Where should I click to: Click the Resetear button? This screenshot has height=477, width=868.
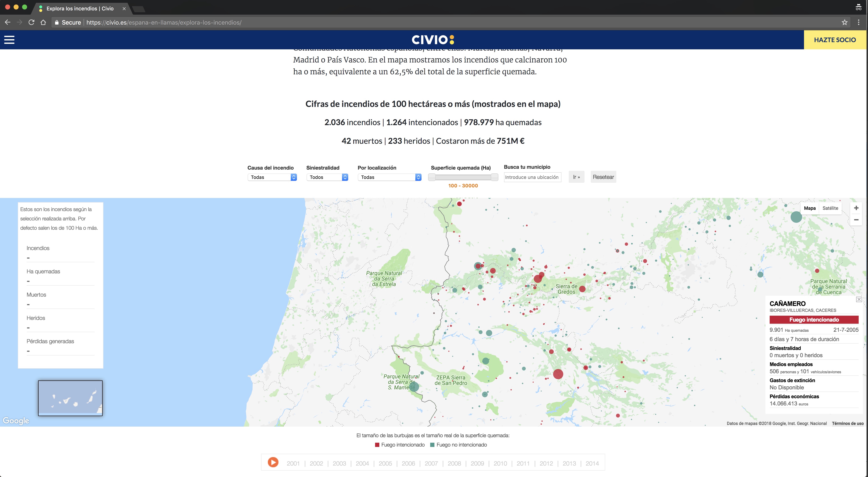point(603,177)
